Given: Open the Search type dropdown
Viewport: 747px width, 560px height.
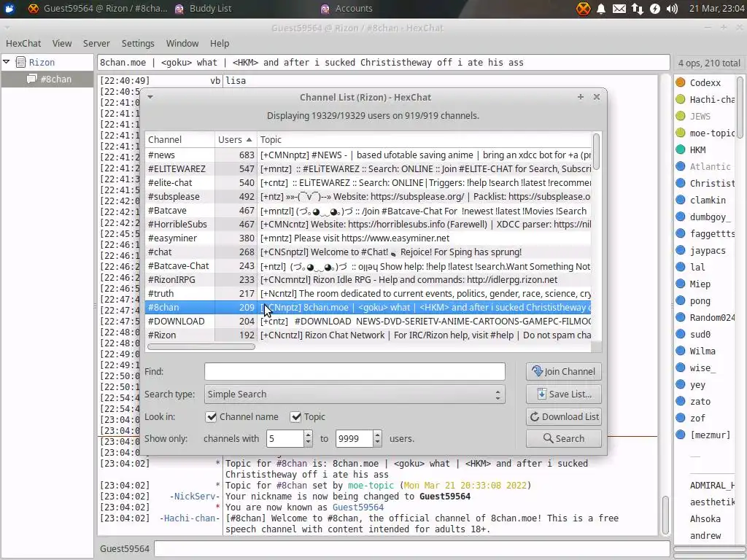Looking at the screenshot, I should (x=355, y=394).
